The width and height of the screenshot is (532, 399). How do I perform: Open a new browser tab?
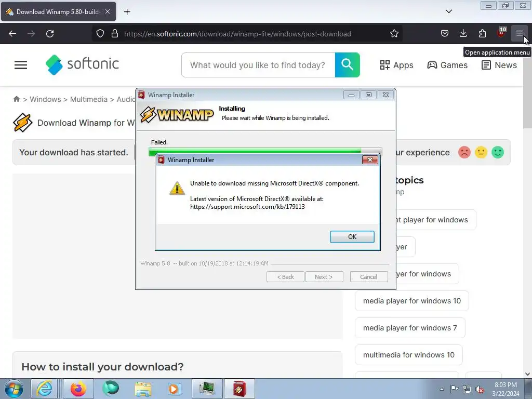(127, 12)
